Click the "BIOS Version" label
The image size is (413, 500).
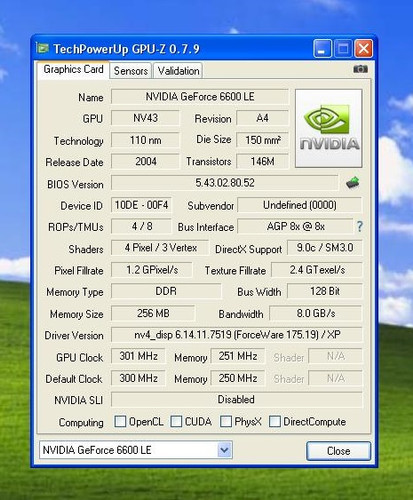pos(75,184)
